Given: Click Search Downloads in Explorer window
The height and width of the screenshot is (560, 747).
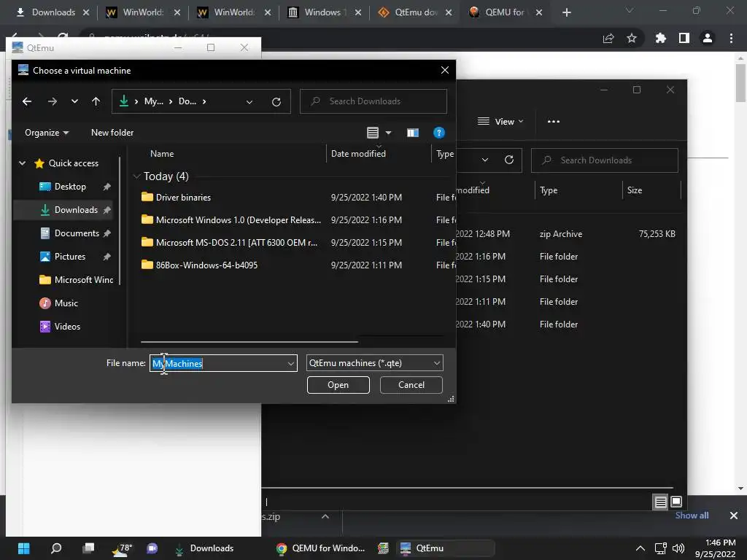Looking at the screenshot, I should [605, 160].
